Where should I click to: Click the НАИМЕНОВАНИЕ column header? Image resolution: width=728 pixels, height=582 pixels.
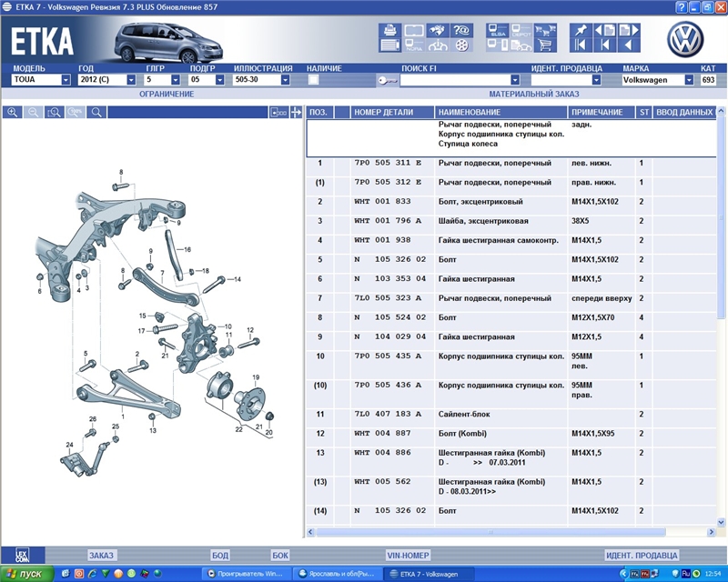501,112
